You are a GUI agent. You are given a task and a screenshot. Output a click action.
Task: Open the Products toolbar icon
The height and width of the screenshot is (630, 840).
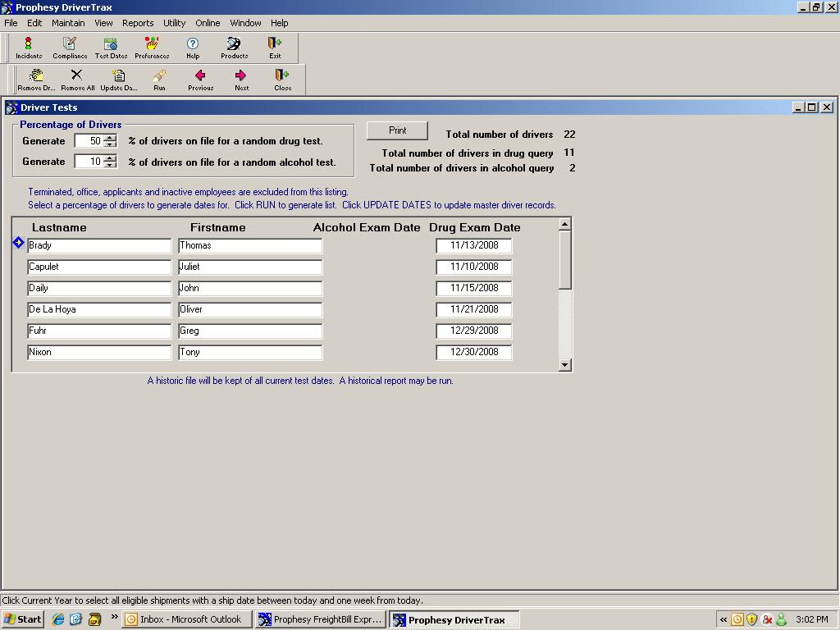[234, 48]
